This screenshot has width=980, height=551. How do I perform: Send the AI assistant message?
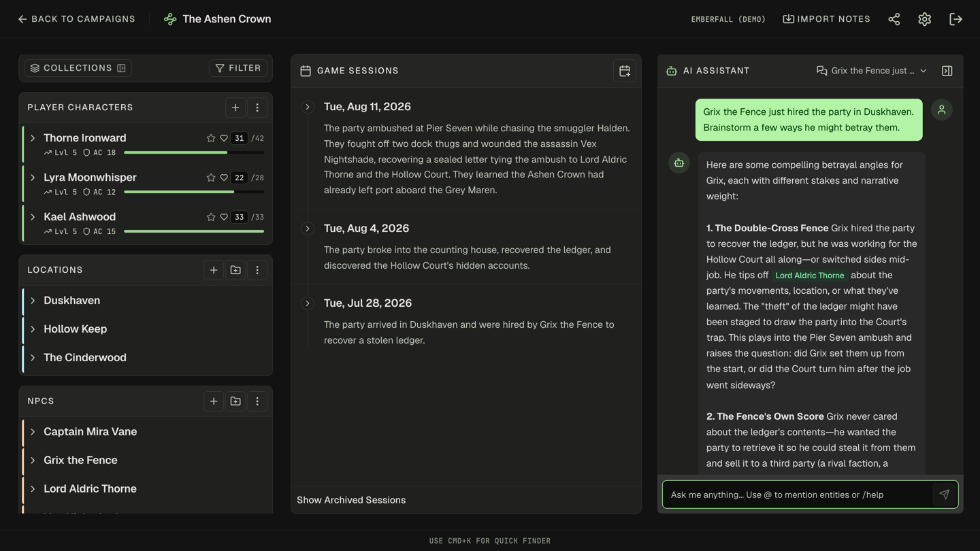[x=944, y=495]
